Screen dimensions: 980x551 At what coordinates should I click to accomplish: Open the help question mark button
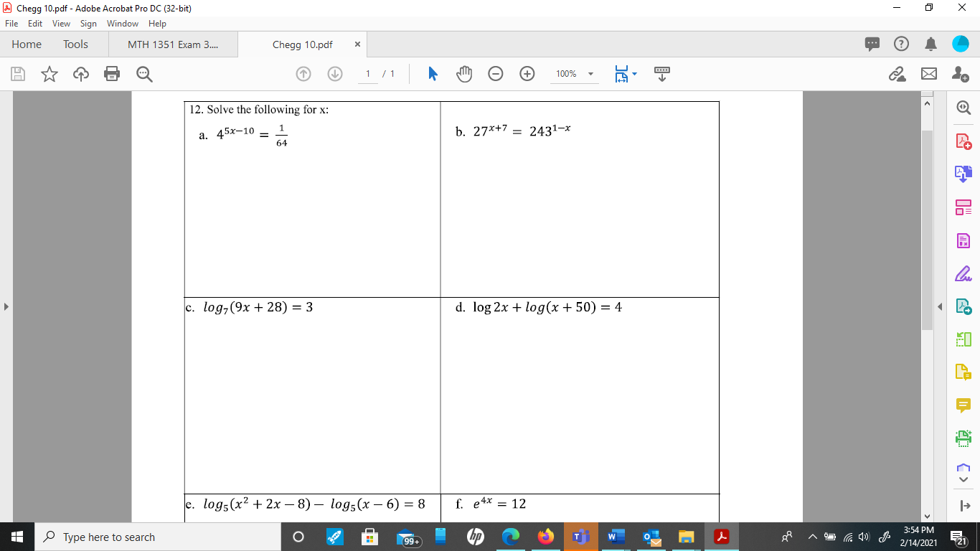[x=901, y=44]
